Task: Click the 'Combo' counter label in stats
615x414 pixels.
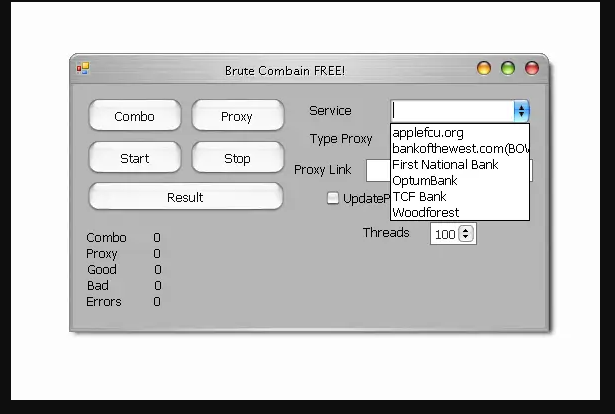Action: click(x=106, y=238)
